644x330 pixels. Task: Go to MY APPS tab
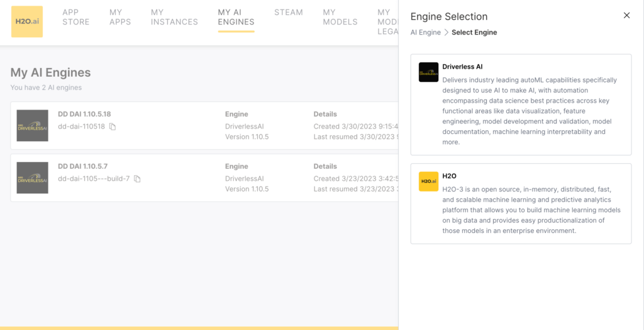coord(120,17)
